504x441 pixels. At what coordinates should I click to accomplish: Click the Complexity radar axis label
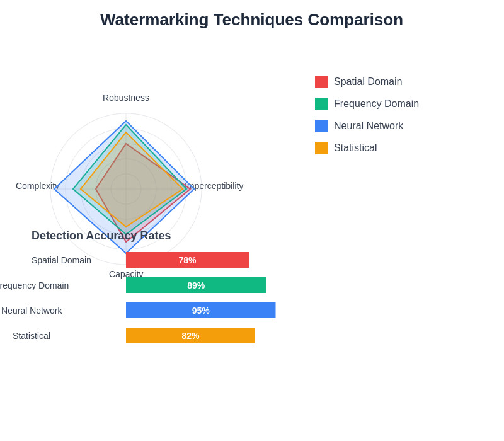coord(37,186)
